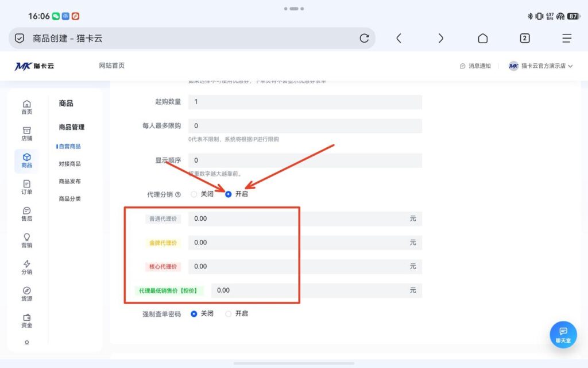Select the 商品 products sidebar icon
Image resolution: width=588 pixels, height=368 pixels.
[x=26, y=161]
